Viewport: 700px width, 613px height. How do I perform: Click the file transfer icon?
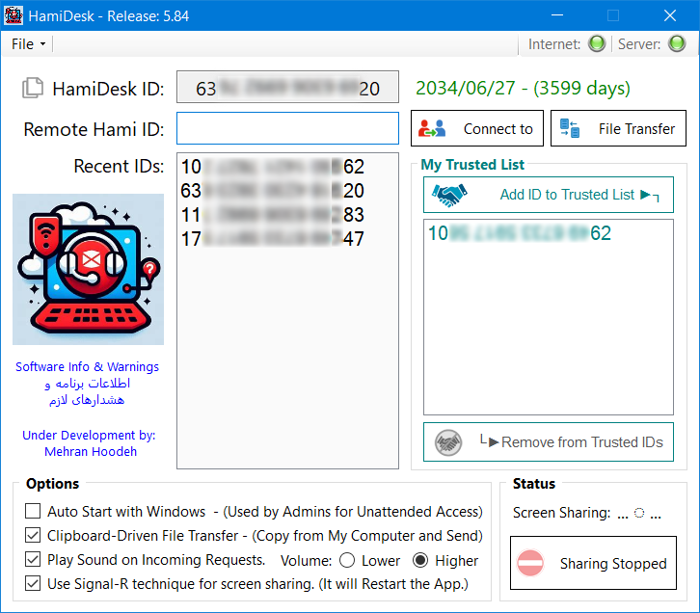click(x=570, y=128)
